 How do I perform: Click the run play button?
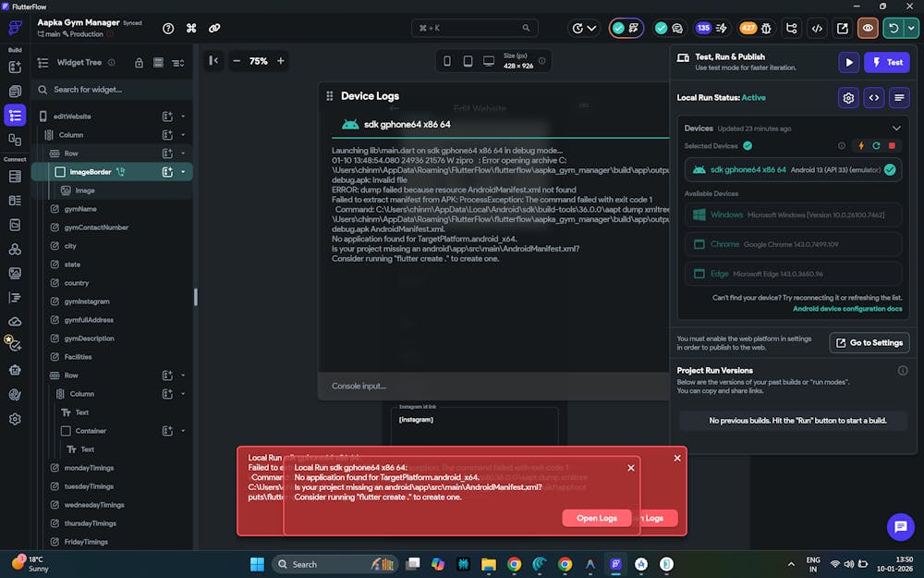point(849,62)
